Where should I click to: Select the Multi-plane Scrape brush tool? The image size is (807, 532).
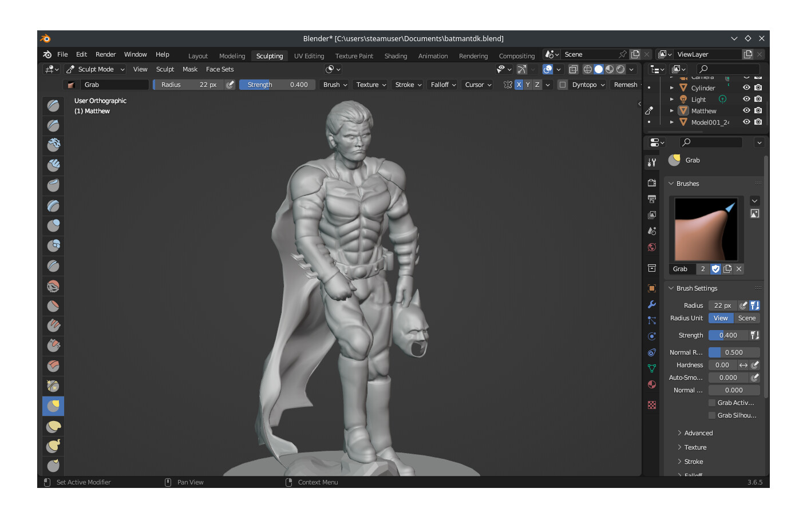pyautogui.click(x=53, y=366)
